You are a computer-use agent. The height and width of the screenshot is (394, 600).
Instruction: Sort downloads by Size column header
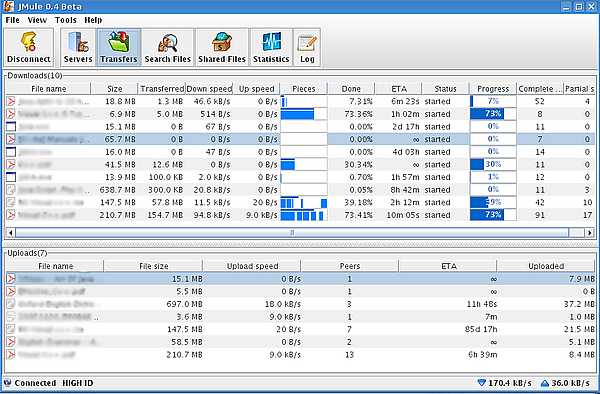[x=114, y=89]
